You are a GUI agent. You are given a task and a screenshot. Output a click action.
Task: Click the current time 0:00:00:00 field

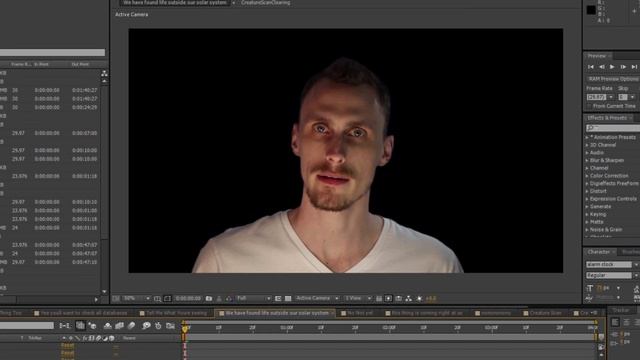point(188,299)
